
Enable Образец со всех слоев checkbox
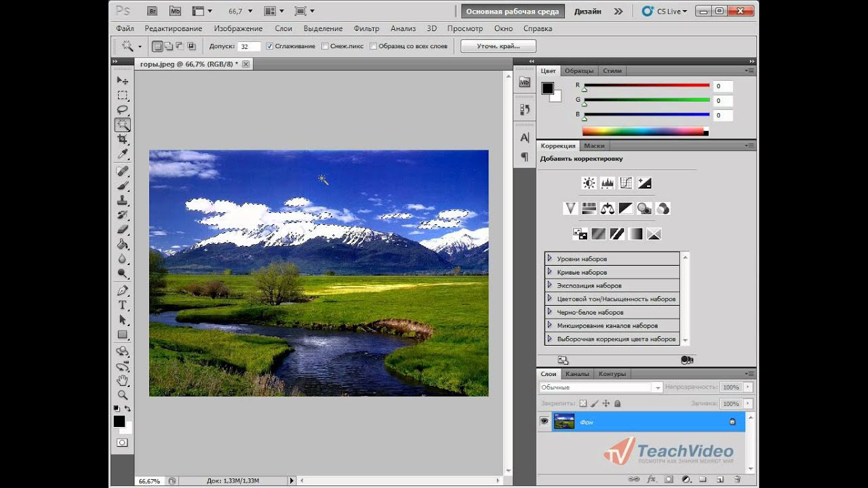373,46
